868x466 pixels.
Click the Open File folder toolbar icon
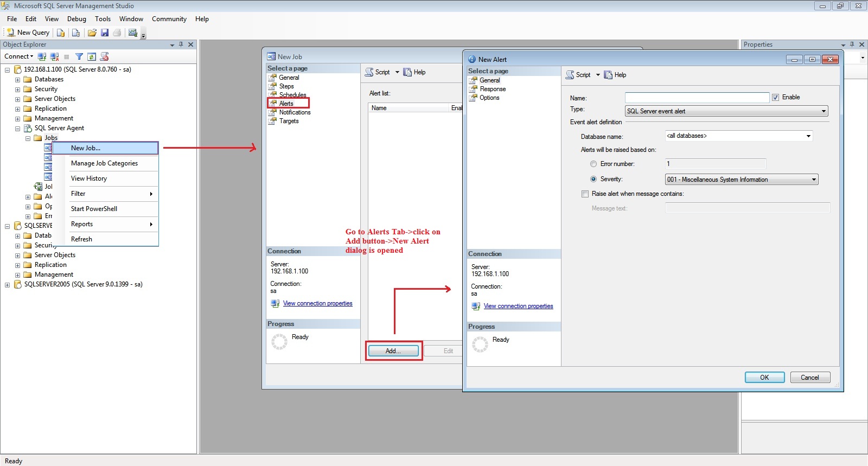[92, 33]
